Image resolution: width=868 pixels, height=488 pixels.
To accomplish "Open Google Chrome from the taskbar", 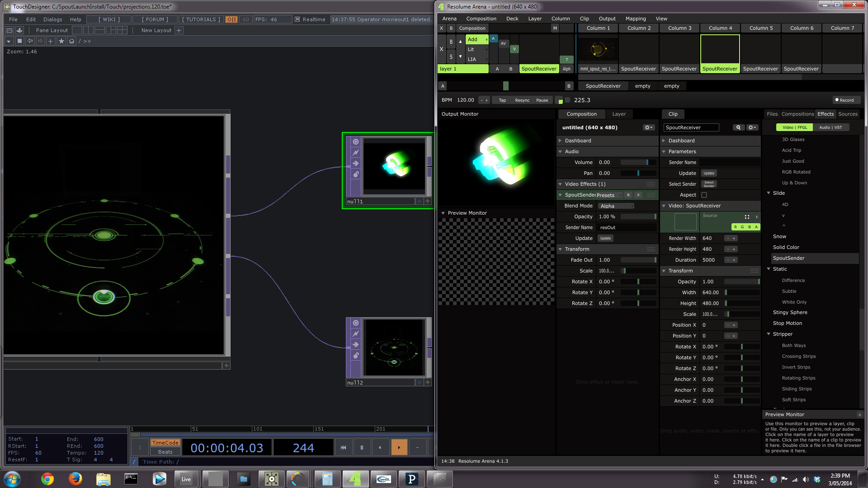I will pyautogui.click(x=47, y=479).
